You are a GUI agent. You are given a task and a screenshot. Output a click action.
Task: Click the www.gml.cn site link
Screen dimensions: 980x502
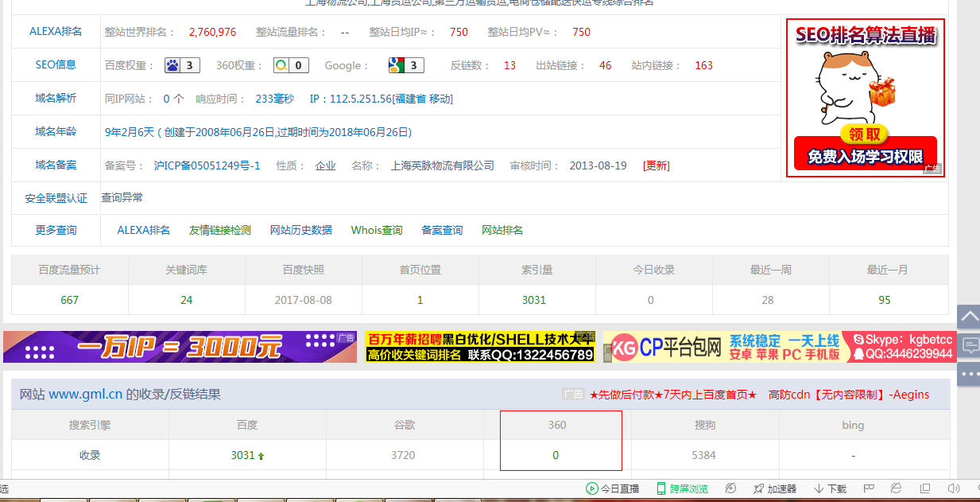coord(85,394)
